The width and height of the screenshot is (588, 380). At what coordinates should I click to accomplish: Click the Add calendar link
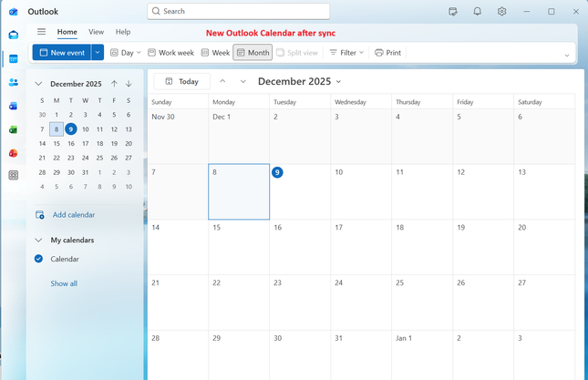(74, 215)
